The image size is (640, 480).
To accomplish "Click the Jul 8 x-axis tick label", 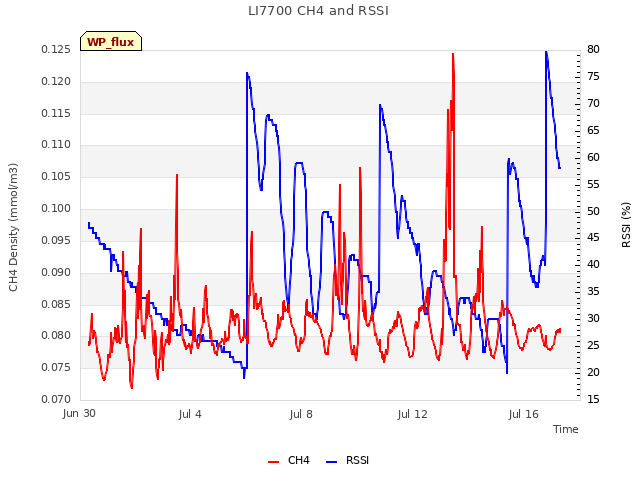I will tap(301, 414).
